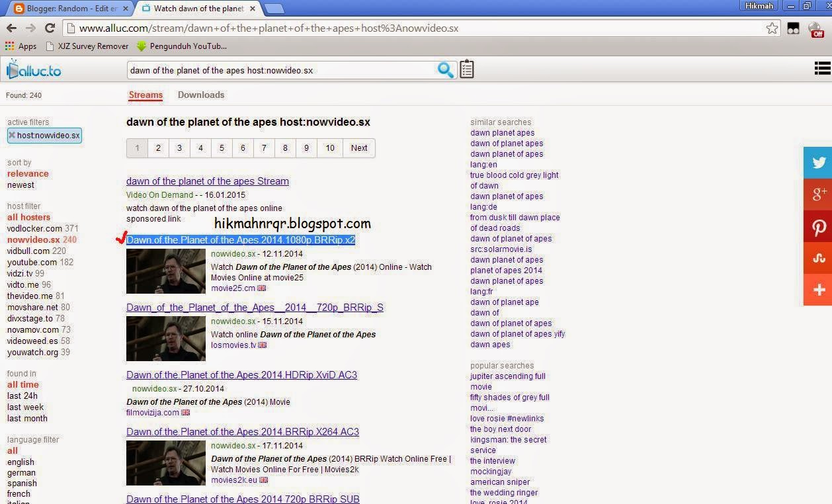Go to results page 10
The image size is (832, 504).
click(x=330, y=148)
